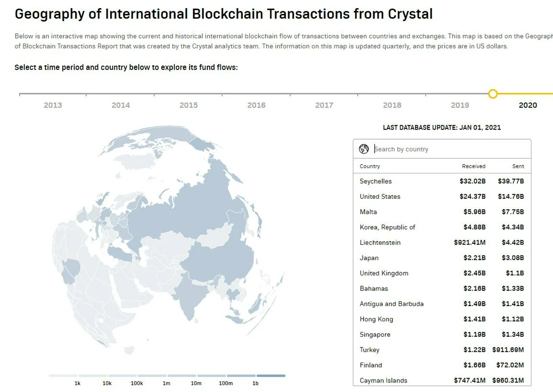Select year 2013 on the timeline
553x392 pixels.
(53, 105)
